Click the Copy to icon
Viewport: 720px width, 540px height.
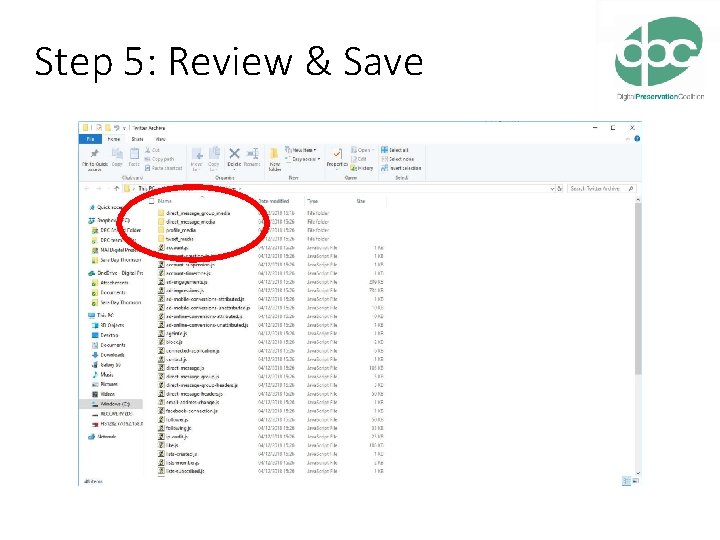click(214, 154)
